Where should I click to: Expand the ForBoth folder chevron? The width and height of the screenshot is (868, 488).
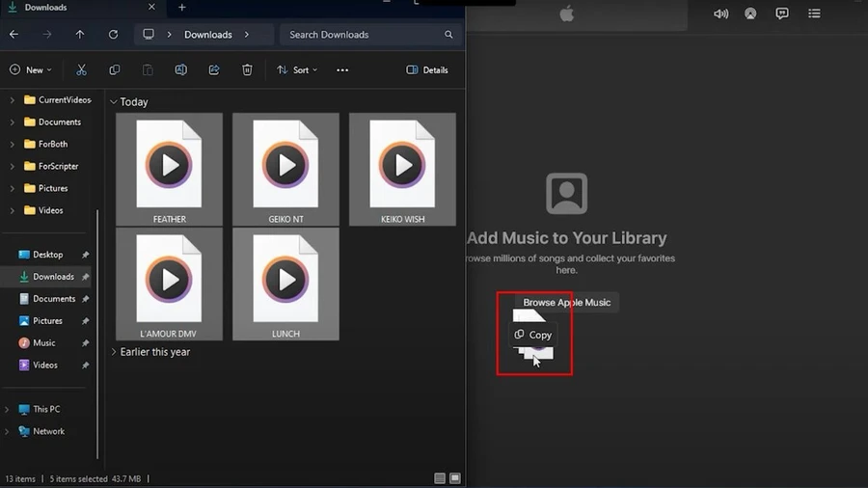point(13,145)
